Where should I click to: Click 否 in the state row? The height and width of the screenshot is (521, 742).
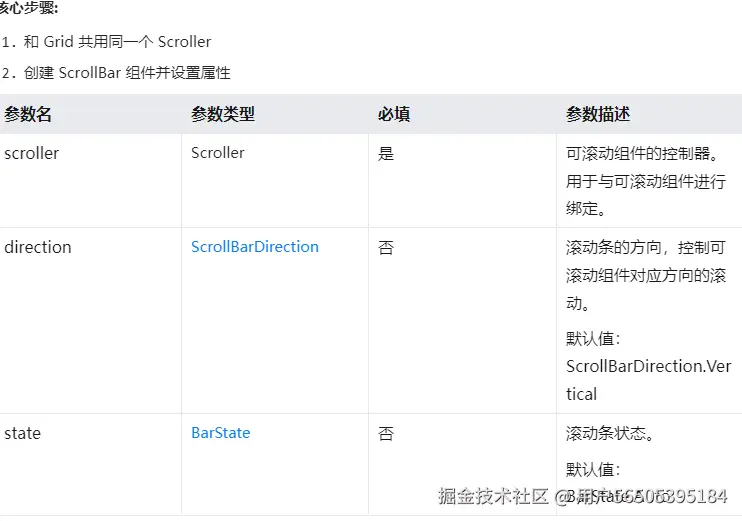tap(386, 434)
